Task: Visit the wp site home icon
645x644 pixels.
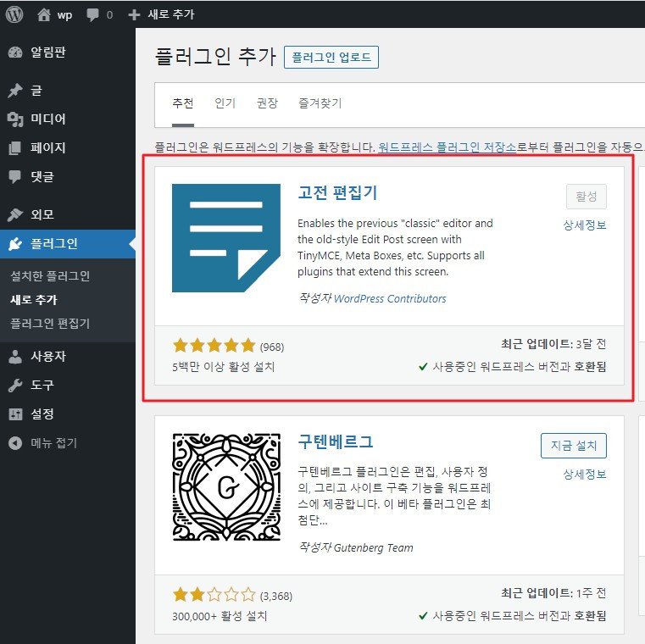Action: tap(43, 14)
